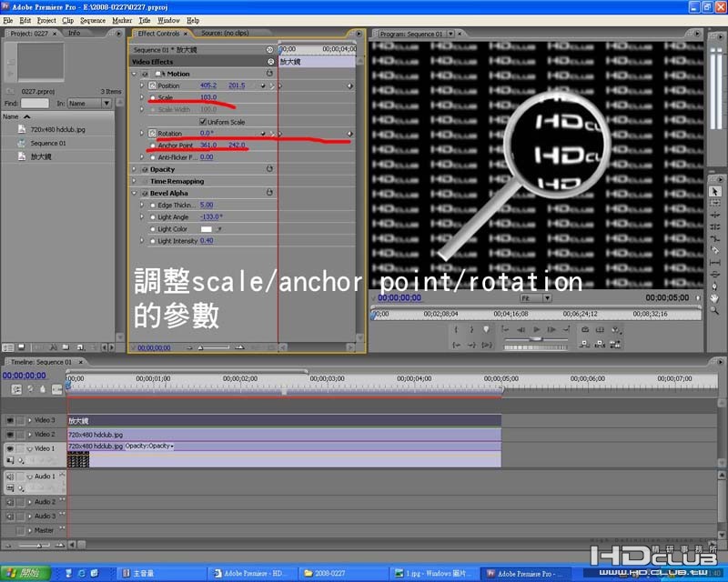Click the Scale value 103.0
Viewport: 728px width, 582px height.
point(208,97)
